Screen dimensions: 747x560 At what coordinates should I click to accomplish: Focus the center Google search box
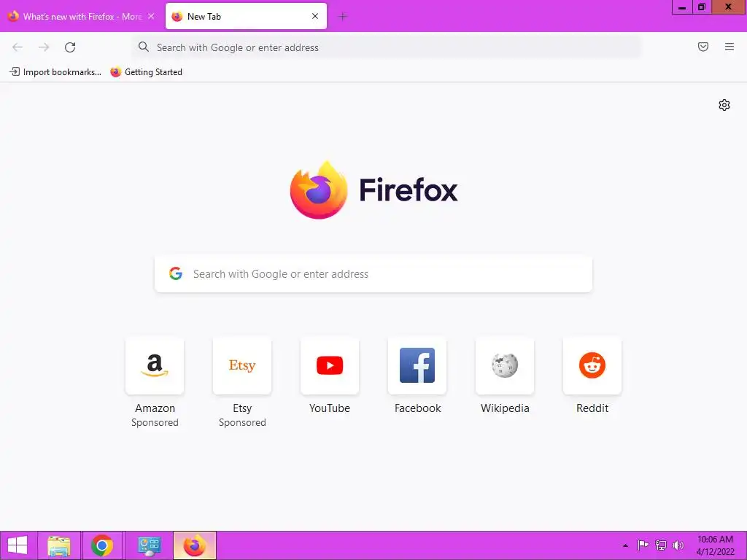point(373,274)
